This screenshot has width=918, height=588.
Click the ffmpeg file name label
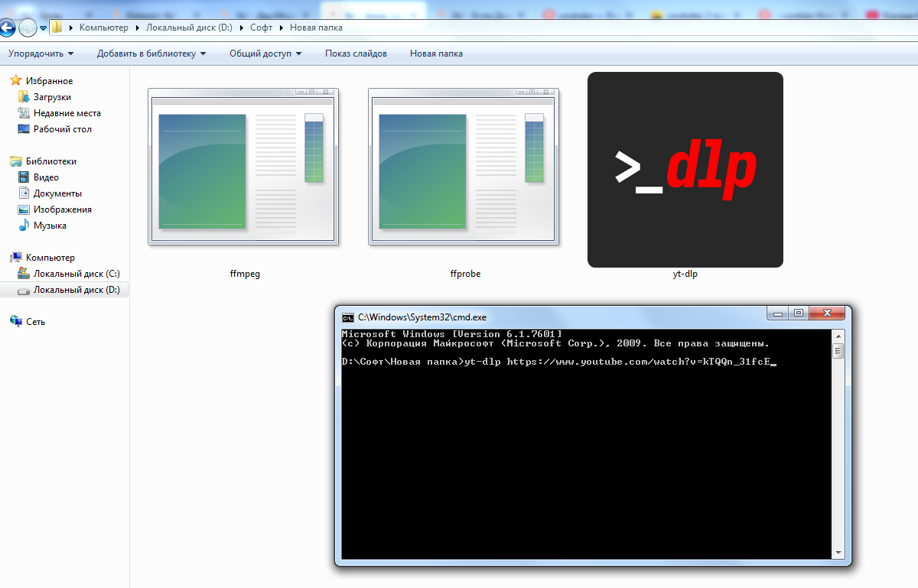(245, 274)
